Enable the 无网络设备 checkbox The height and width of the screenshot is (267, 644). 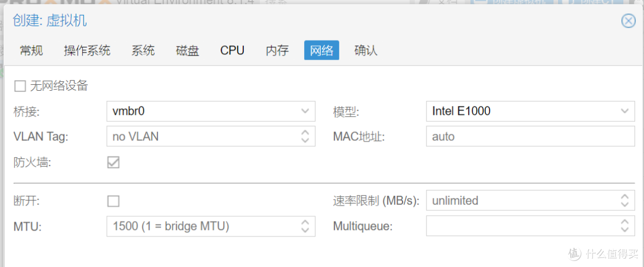[20, 86]
